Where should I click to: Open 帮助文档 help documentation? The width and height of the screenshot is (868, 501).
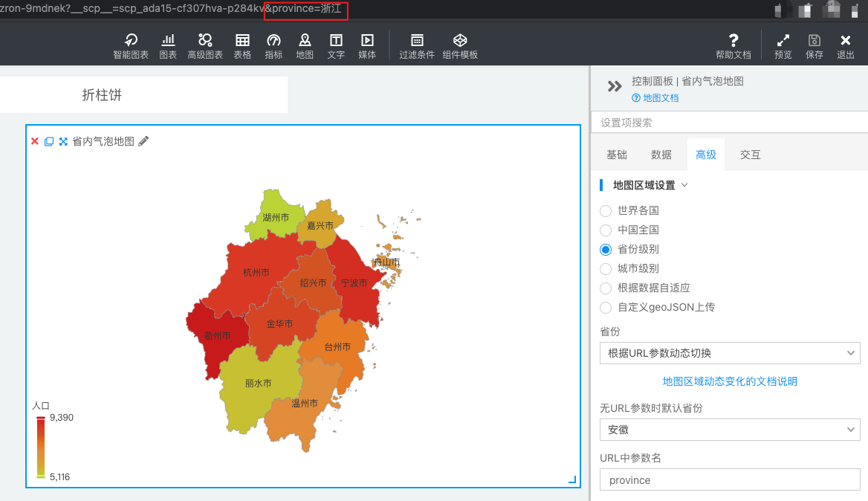click(x=733, y=46)
